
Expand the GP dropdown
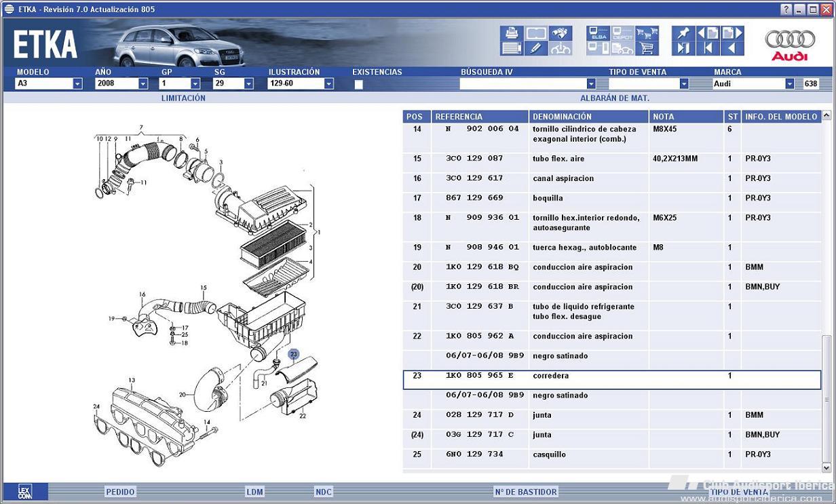click(x=195, y=84)
